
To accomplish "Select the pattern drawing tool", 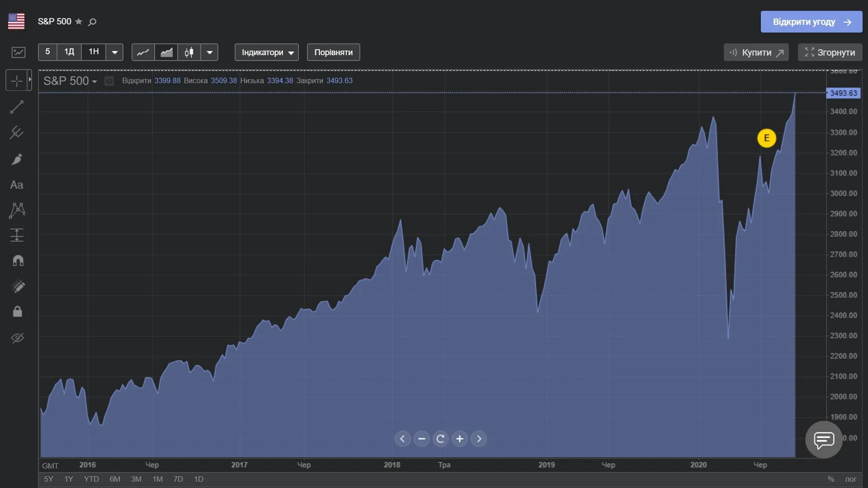I will click(x=17, y=210).
